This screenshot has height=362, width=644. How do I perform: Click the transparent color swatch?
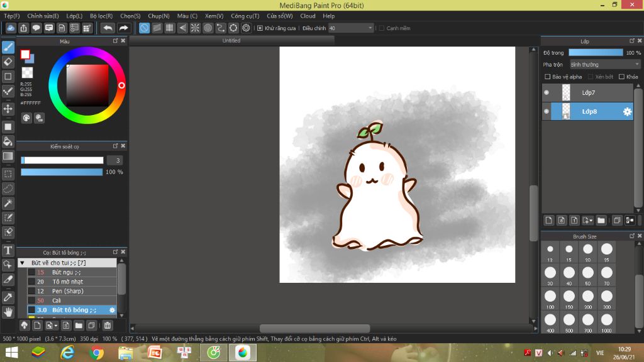point(27,73)
